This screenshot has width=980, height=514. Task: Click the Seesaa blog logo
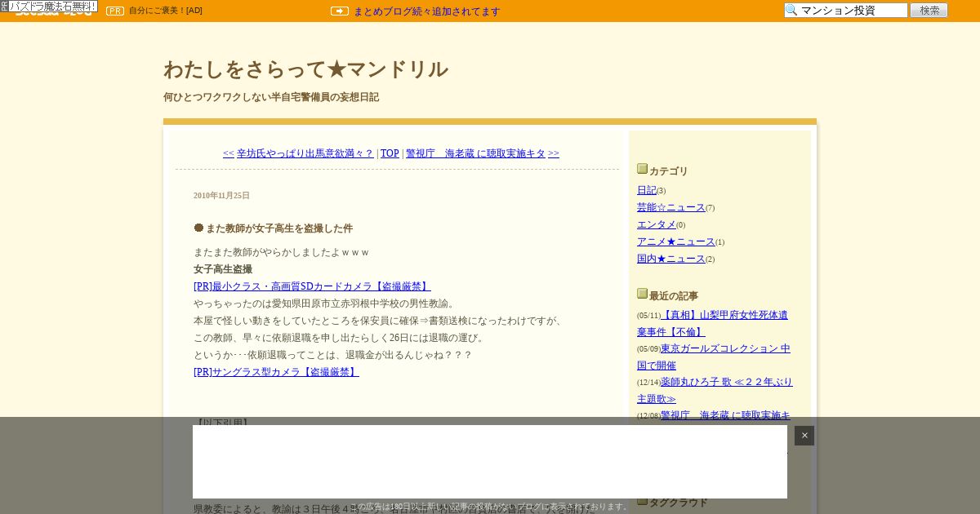(53, 15)
